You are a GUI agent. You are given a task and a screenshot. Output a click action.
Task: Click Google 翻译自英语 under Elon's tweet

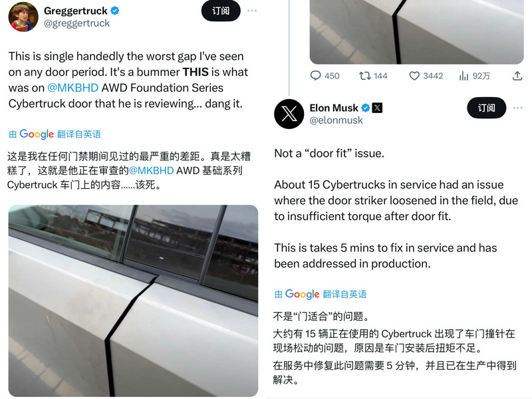(321, 294)
